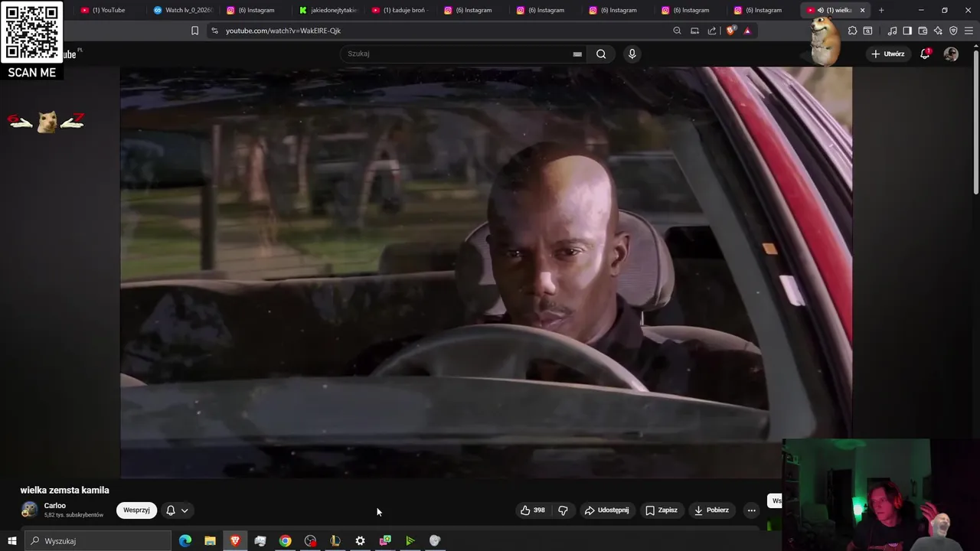Image resolution: width=980 pixels, height=551 pixels.
Task: Open the browser hamburger main menu
Action: pos(969,31)
